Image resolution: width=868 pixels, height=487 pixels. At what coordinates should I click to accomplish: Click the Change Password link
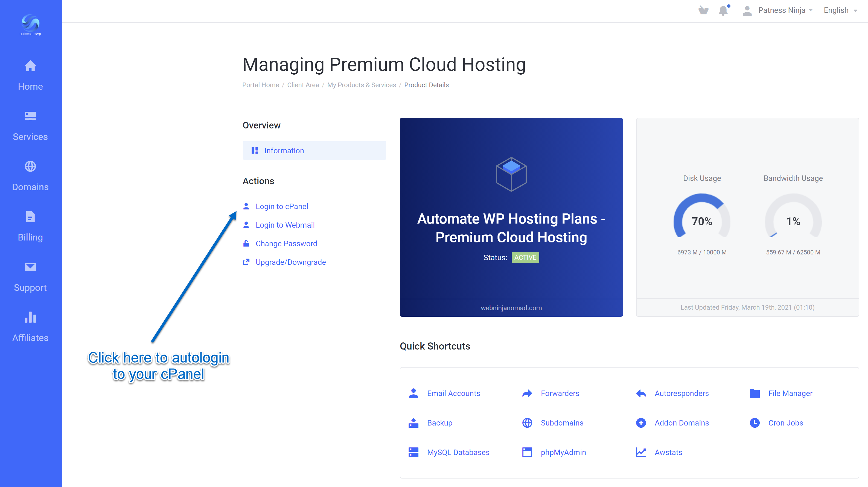286,243
